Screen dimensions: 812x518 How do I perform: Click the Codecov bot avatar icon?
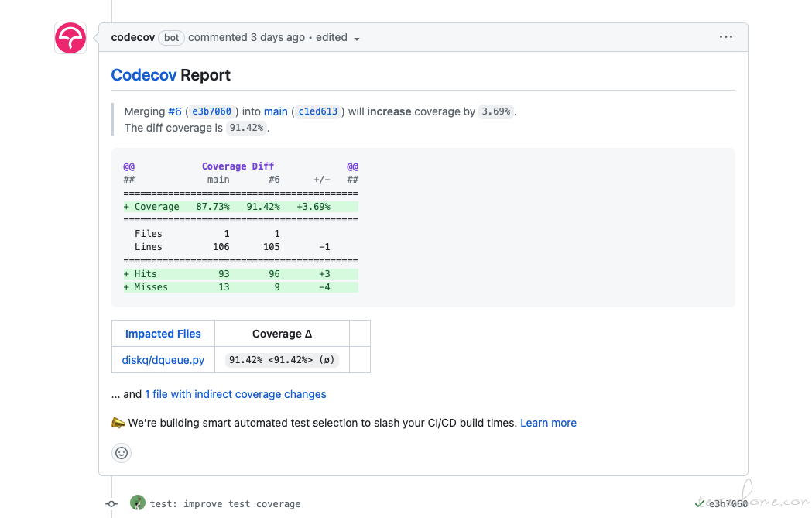(70, 38)
